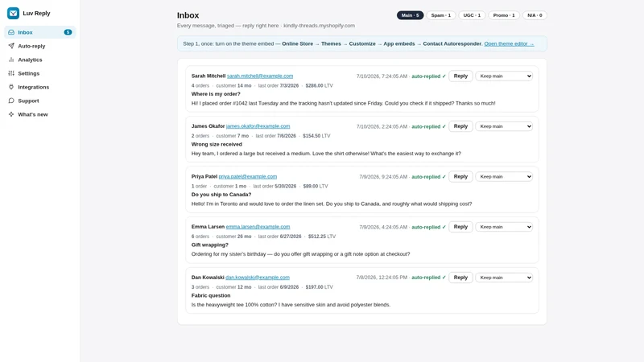Open Support in the sidebar

pyautogui.click(x=39, y=101)
